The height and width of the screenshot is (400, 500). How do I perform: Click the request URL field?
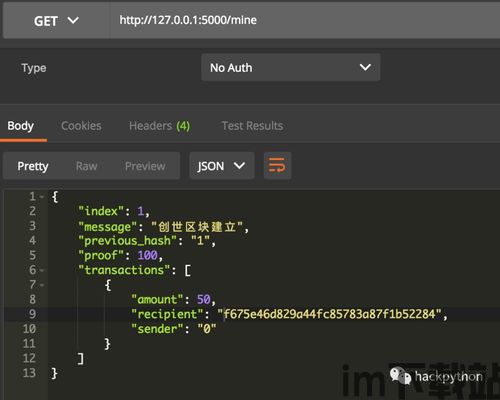pos(305,21)
